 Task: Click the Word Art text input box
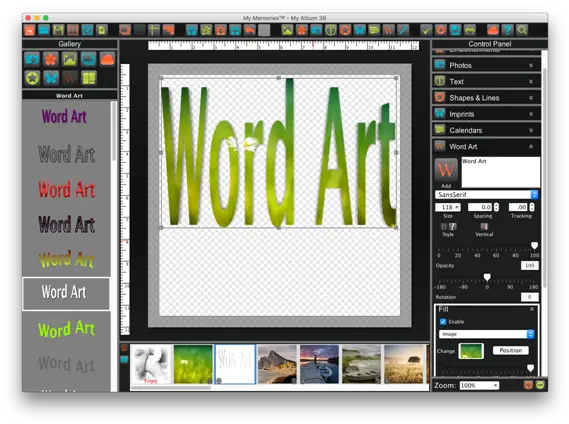pyautogui.click(x=500, y=172)
